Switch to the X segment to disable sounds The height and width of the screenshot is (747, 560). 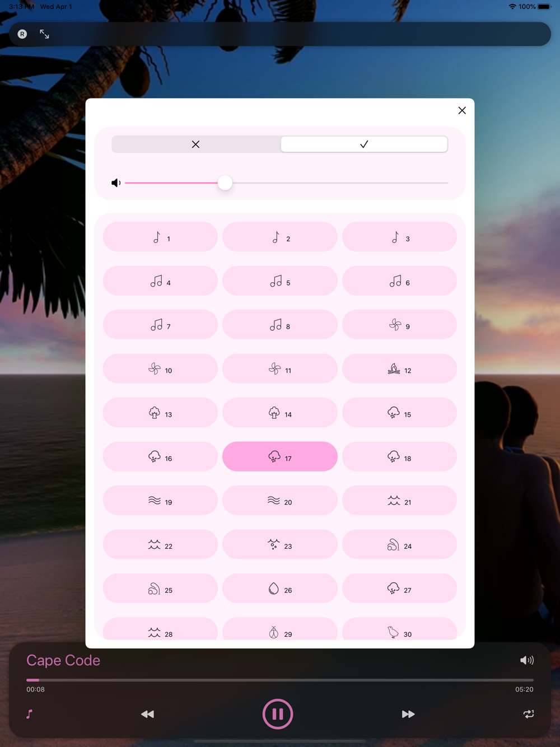[195, 144]
